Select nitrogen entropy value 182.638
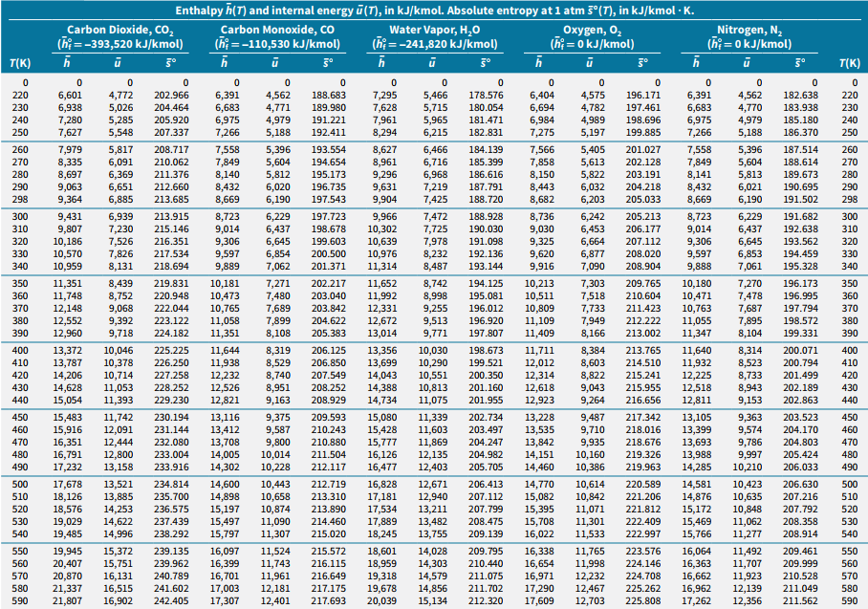Viewport: 868px width, 609px height. tap(800, 96)
